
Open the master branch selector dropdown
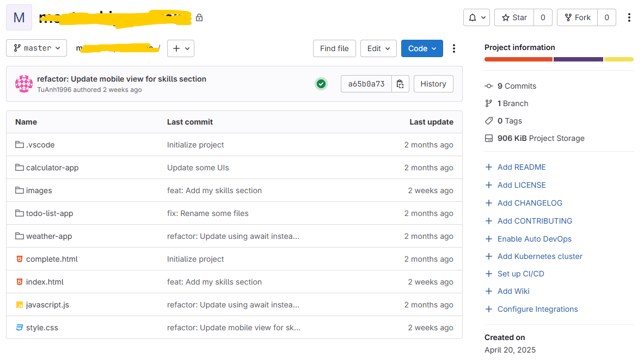36,48
